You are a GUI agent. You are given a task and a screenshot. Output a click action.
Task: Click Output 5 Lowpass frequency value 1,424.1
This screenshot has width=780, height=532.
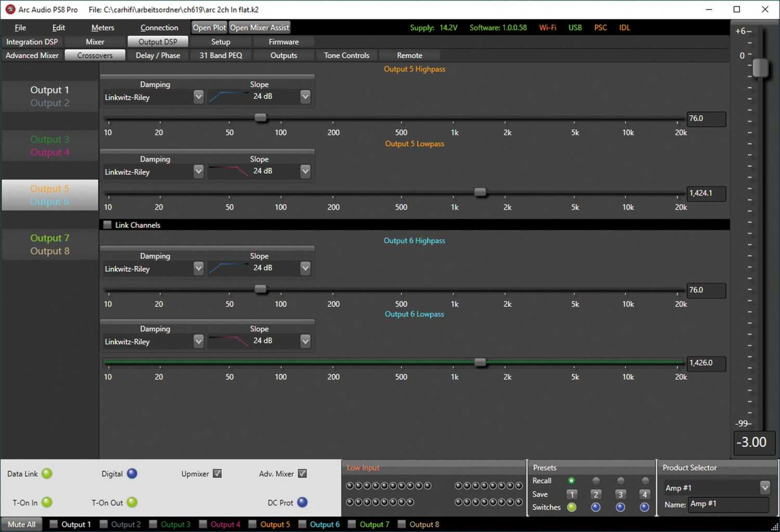[706, 193]
